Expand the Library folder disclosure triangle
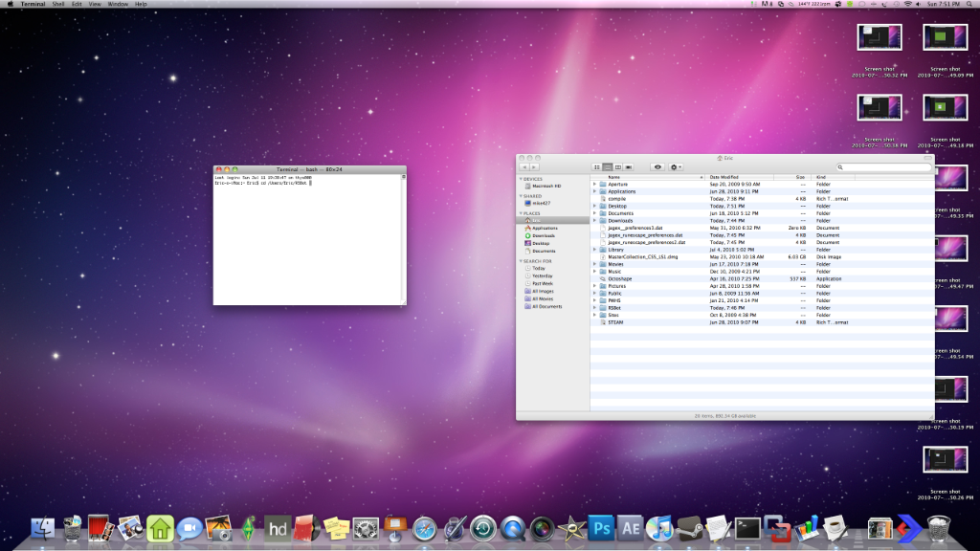Screen dimensions: 980x551 [x=594, y=250]
